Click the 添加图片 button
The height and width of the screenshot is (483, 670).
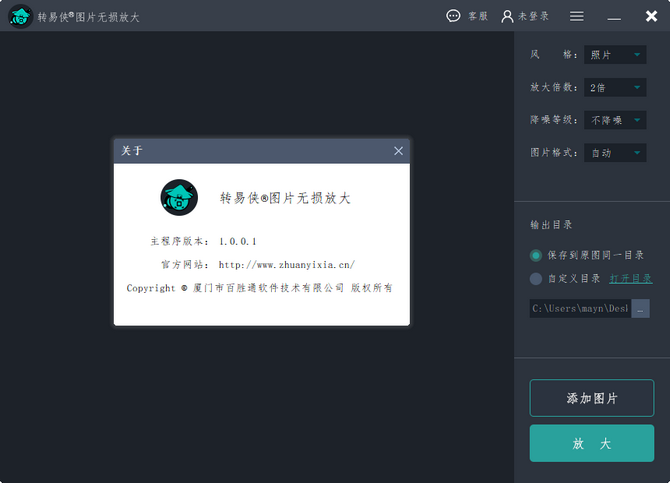[592, 398]
